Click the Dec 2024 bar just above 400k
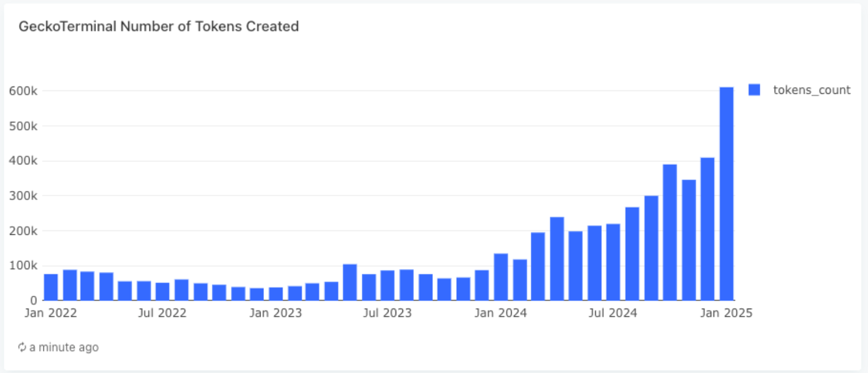 pos(707,229)
